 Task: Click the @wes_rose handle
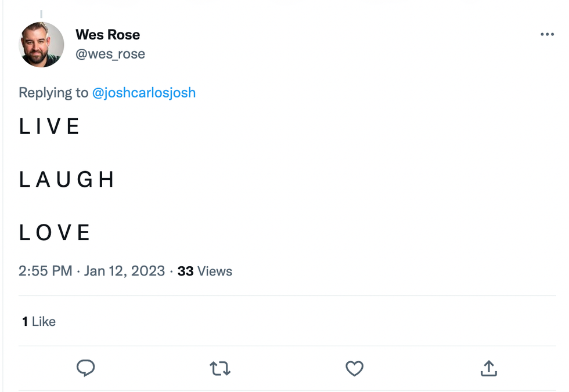[110, 54]
